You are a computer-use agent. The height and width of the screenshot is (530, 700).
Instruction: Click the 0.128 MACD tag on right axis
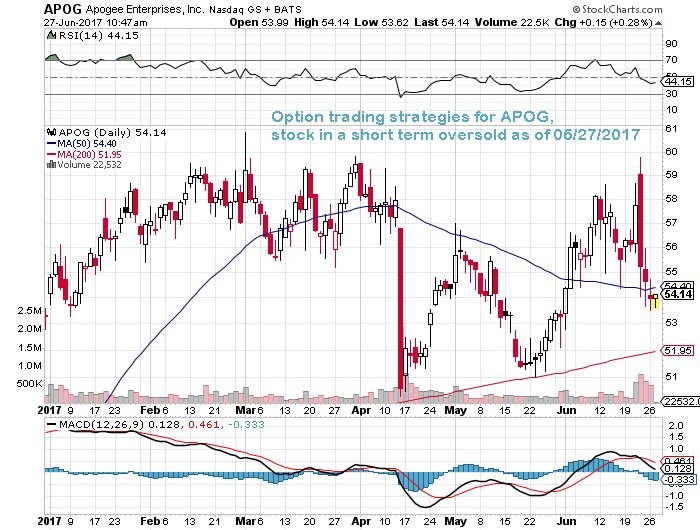tap(678, 468)
